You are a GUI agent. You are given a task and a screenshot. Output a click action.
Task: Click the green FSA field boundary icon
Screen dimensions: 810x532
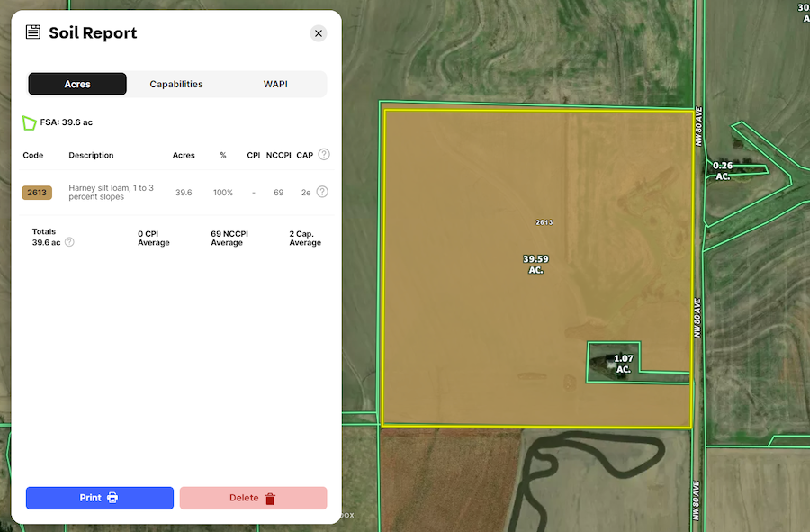point(30,122)
